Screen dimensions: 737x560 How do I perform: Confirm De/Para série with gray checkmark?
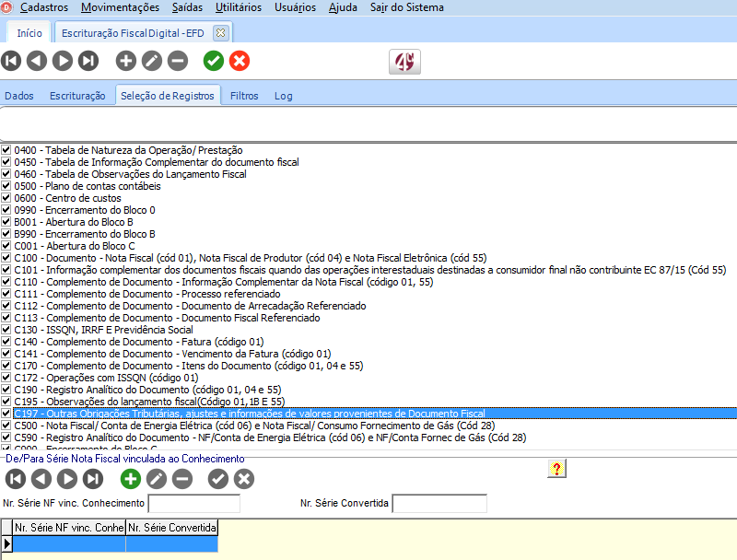(218, 479)
